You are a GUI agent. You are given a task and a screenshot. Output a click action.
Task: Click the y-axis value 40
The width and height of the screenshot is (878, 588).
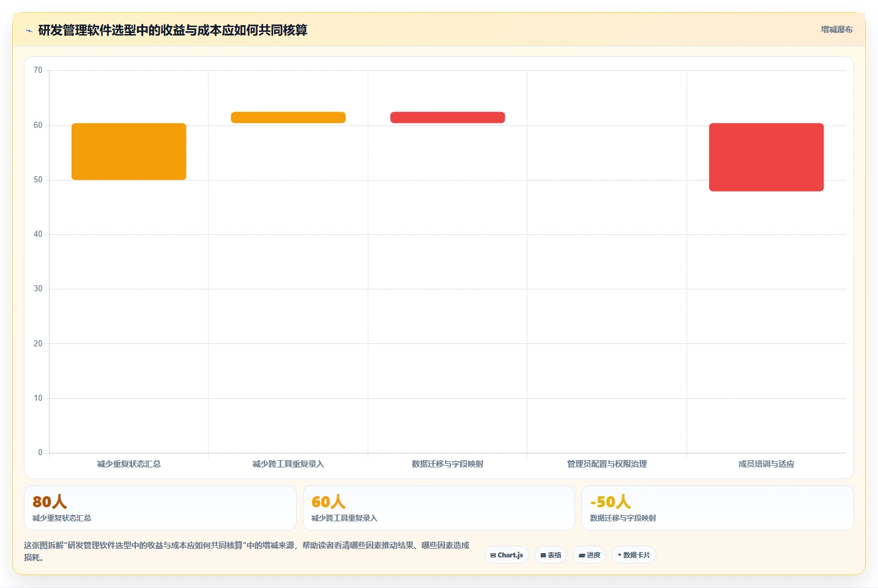pyautogui.click(x=38, y=234)
